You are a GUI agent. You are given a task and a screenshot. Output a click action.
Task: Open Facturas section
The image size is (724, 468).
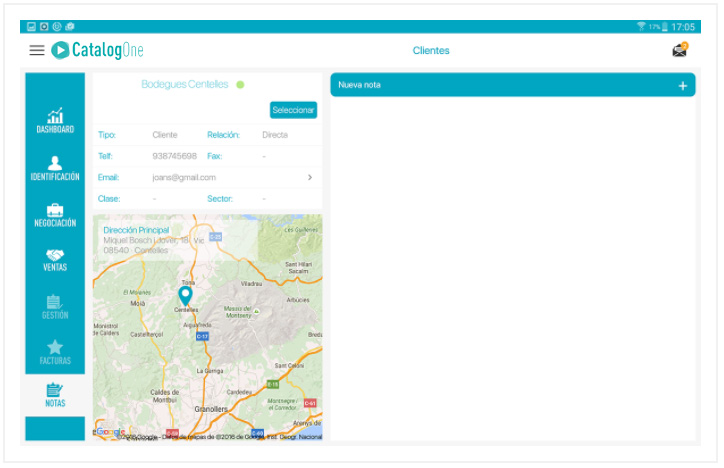[55, 353]
